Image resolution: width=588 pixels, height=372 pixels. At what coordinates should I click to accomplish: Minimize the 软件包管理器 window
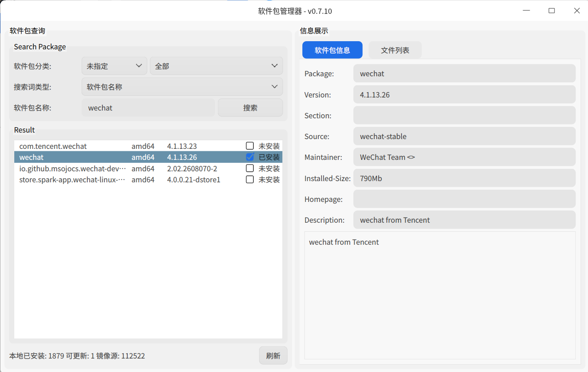click(x=526, y=11)
